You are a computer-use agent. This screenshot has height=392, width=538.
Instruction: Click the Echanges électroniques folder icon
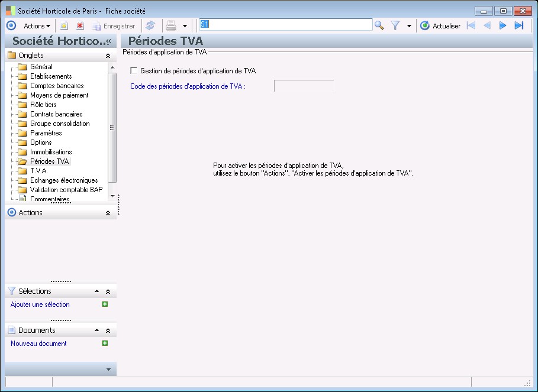tap(22, 180)
